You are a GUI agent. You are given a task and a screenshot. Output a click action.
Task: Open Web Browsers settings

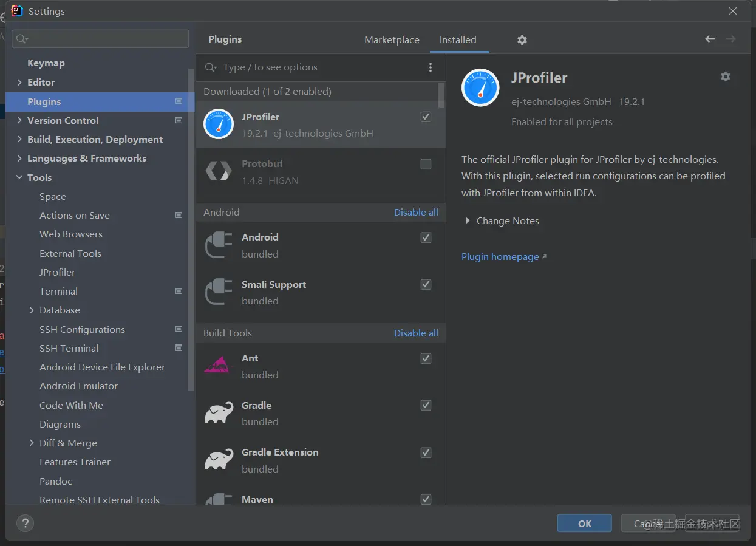(x=71, y=234)
